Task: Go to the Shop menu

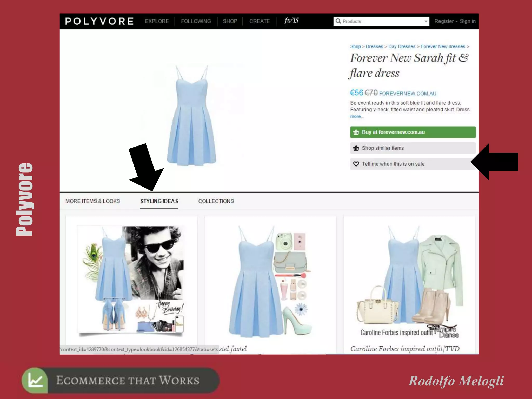Action: (x=230, y=21)
